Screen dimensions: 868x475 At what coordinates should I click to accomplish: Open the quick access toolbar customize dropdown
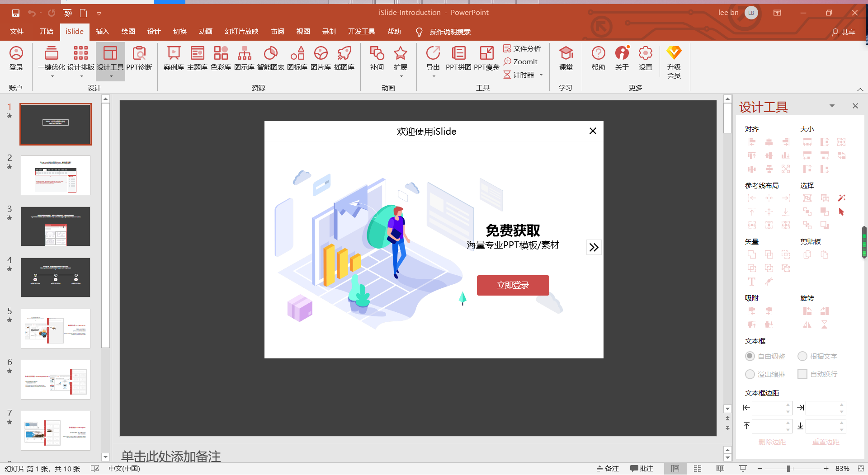99,14
